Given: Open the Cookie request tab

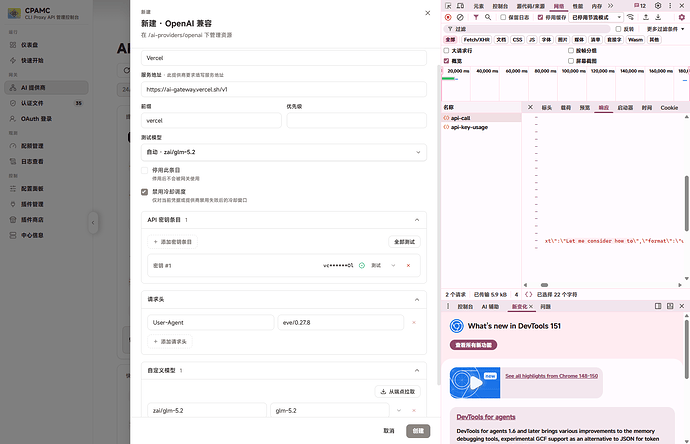Looking at the screenshot, I should (x=669, y=108).
